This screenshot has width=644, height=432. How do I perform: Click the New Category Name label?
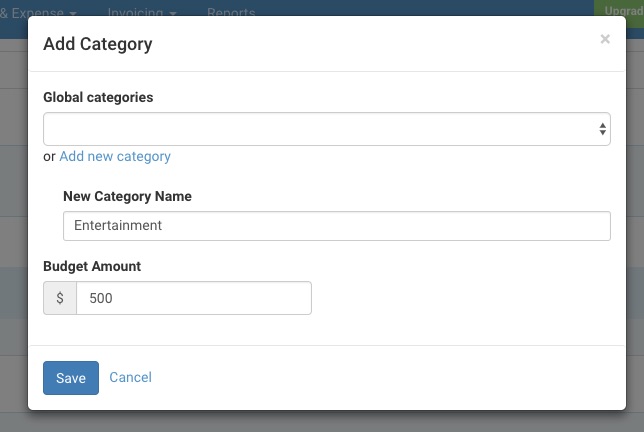[x=127, y=196]
